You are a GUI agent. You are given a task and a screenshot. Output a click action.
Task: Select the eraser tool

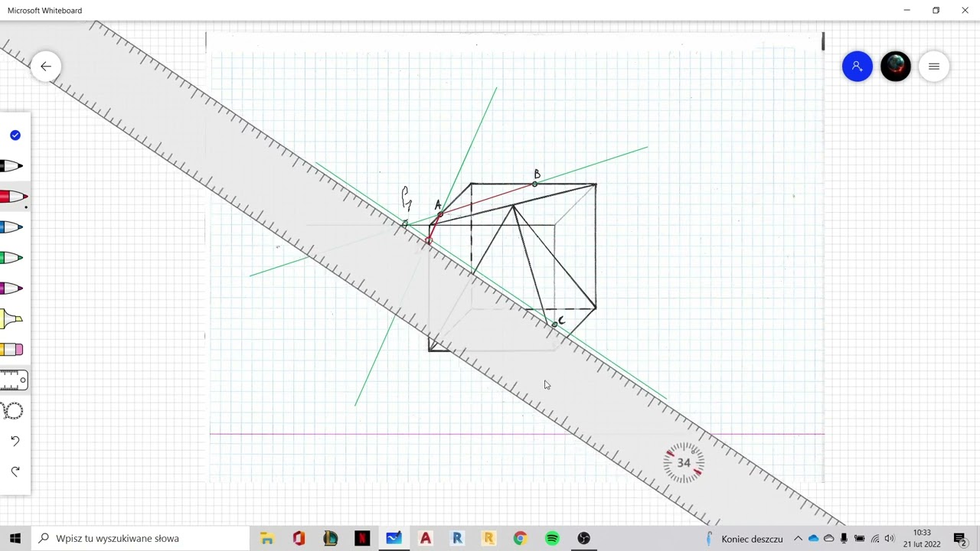(x=12, y=350)
